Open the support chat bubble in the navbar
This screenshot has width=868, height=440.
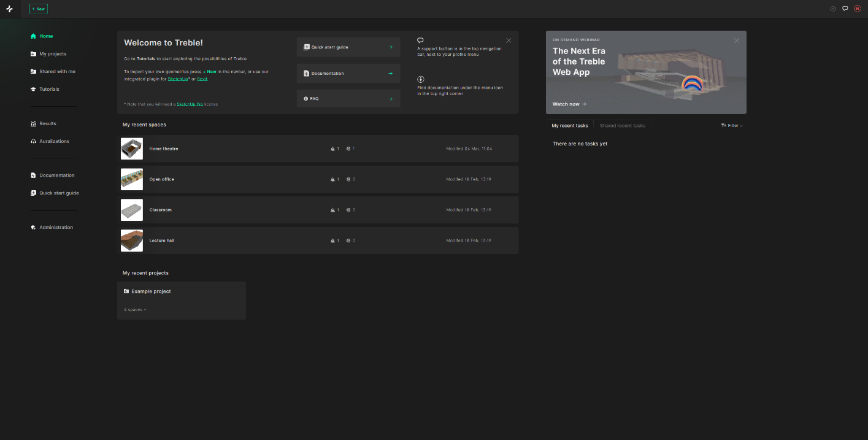(x=845, y=9)
